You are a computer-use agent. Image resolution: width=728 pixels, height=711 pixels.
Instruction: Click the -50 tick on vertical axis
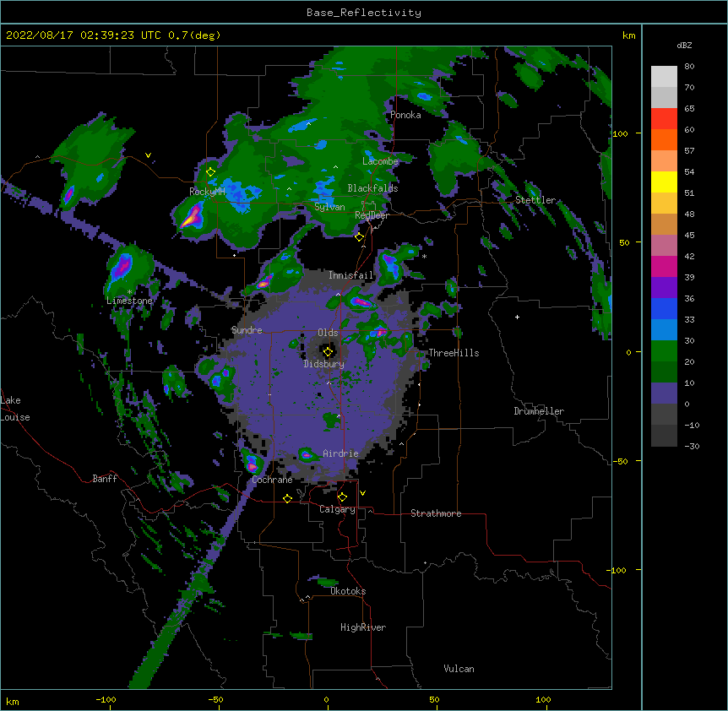620,461
